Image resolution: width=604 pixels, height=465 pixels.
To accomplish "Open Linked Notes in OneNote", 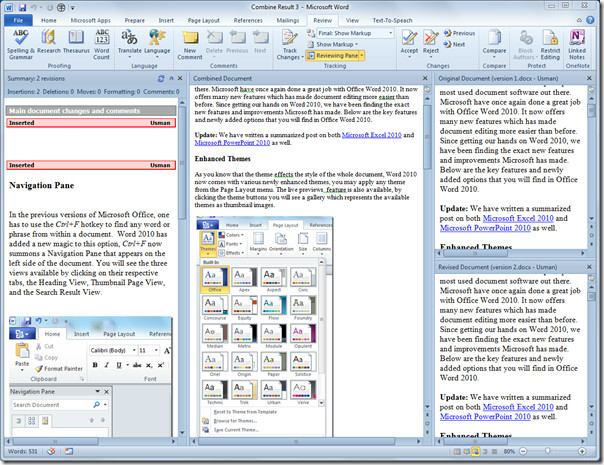I will coord(577,44).
